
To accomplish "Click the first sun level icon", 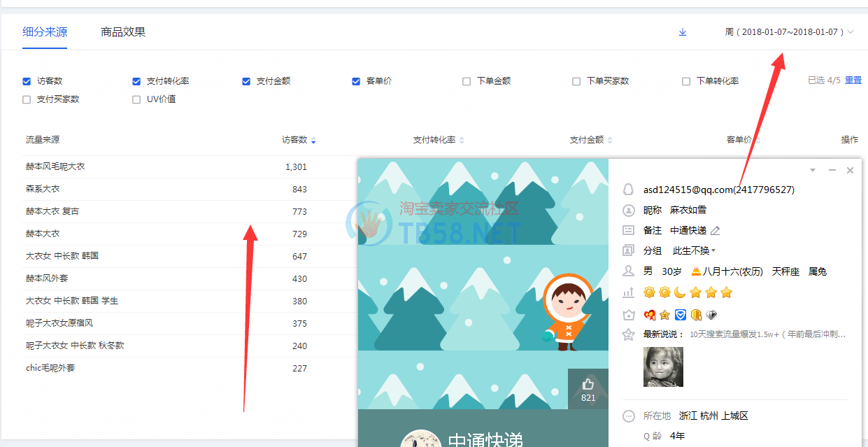I will (x=649, y=292).
